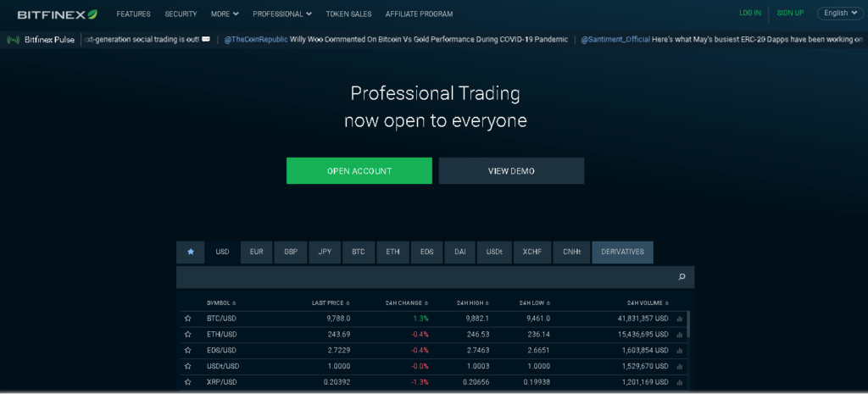Select the ETH/USD symbol row

tap(433, 335)
